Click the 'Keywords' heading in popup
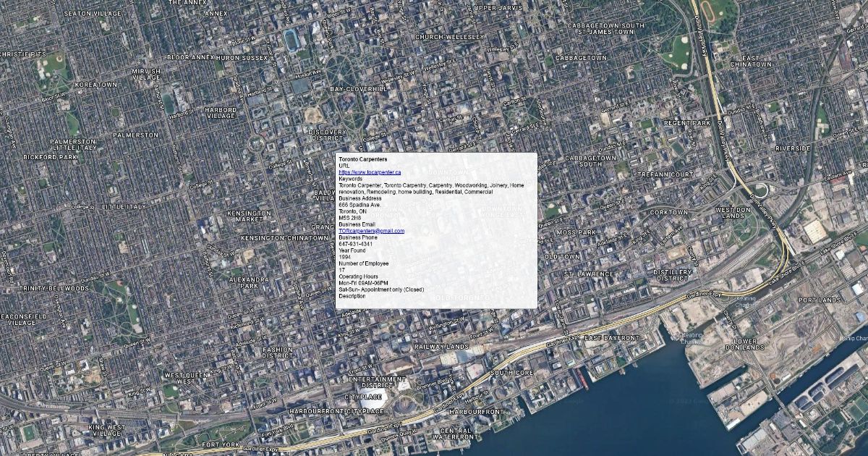The height and width of the screenshot is (456, 868). [x=350, y=179]
